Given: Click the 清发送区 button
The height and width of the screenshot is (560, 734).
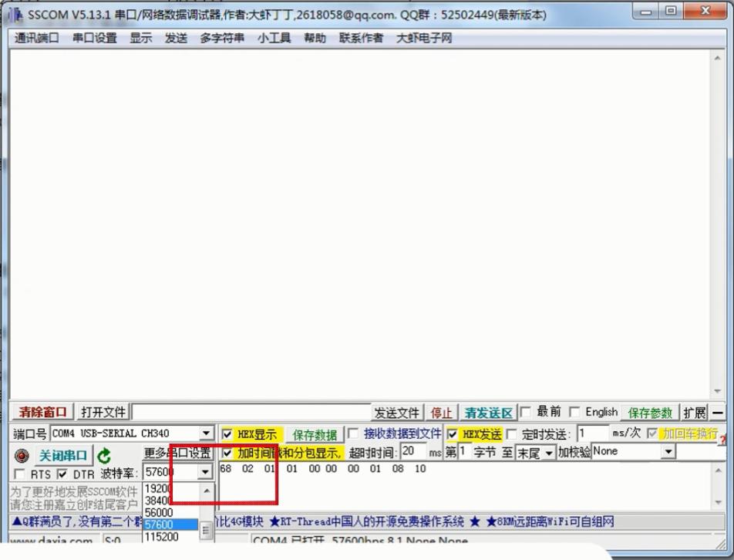Looking at the screenshot, I should tap(488, 413).
